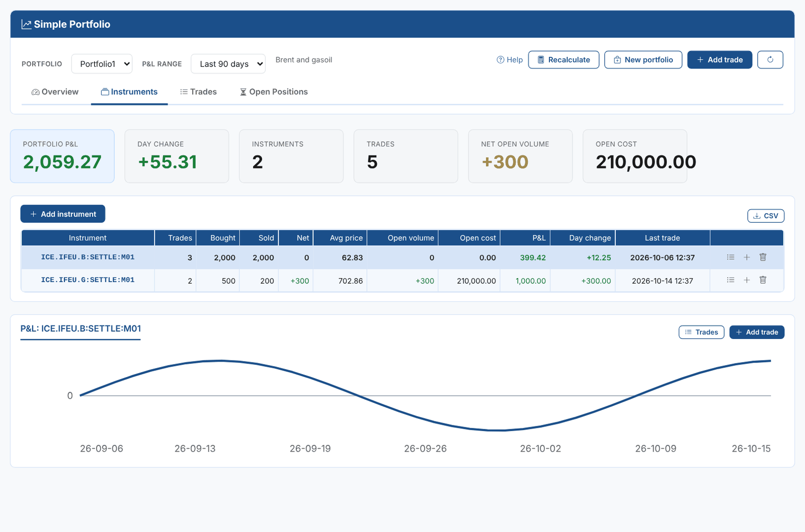Sort by the Instrument column header
Image resolution: width=805 pixels, height=532 pixels.
[x=88, y=238]
